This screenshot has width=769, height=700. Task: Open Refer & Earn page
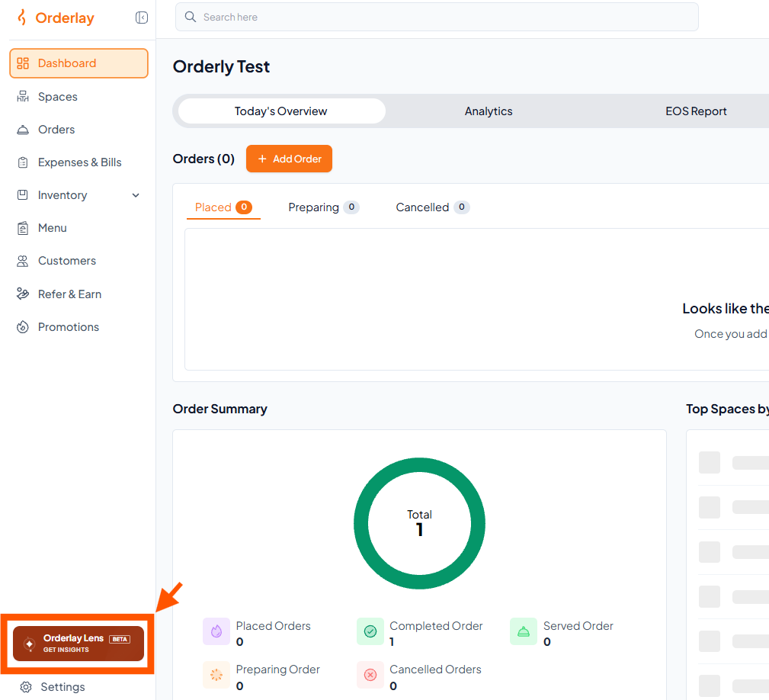(69, 294)
